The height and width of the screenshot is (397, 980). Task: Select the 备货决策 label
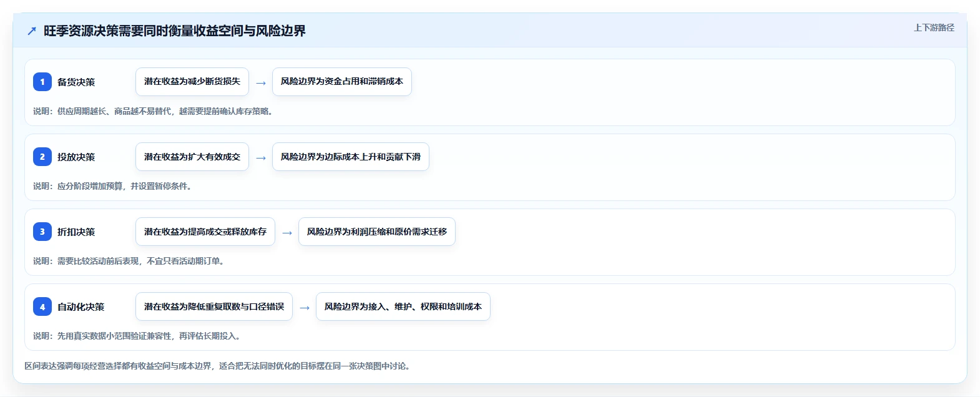[76, 82]
